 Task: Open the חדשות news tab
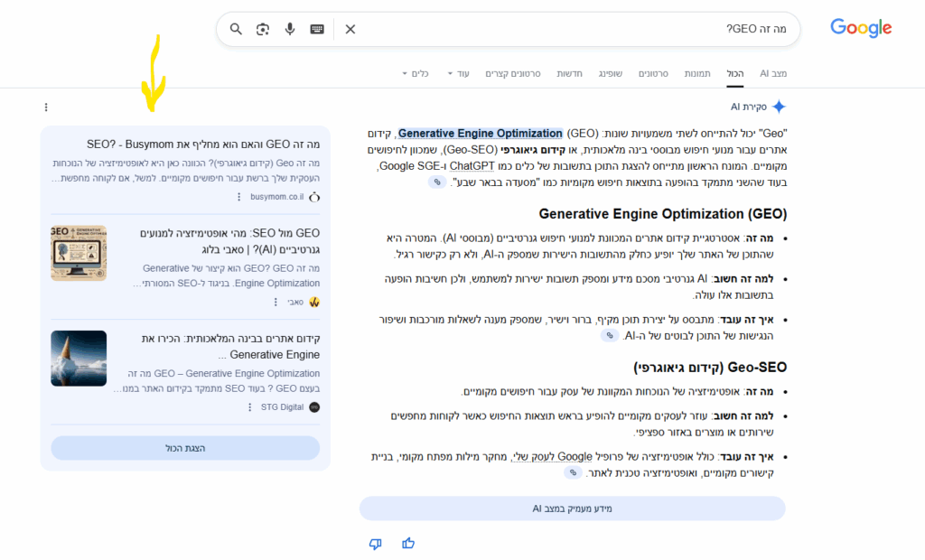point(569,74)
